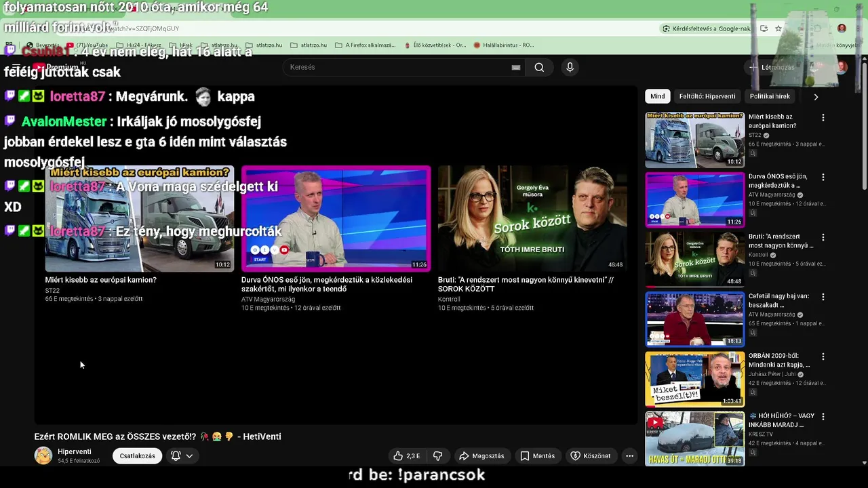Select the 'Mind' filter chip
868x488 pixels.
[658, 96]
